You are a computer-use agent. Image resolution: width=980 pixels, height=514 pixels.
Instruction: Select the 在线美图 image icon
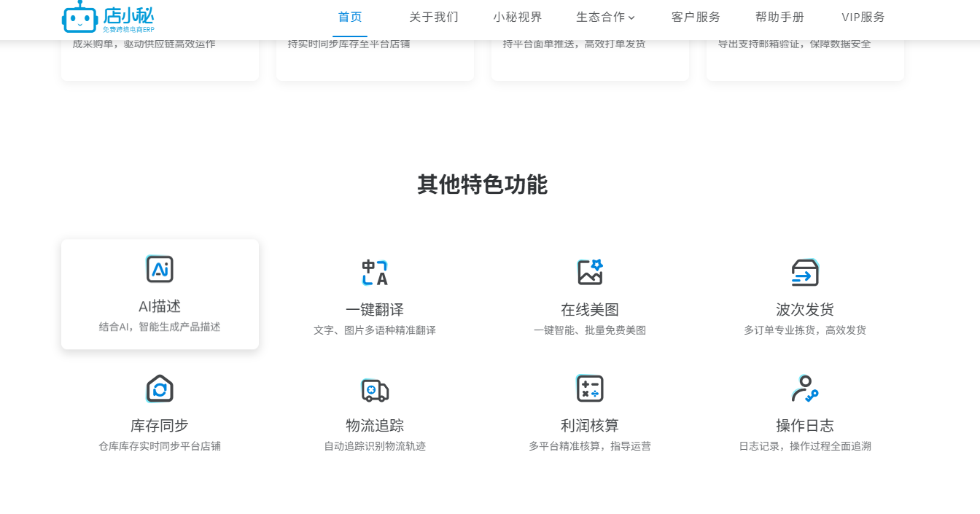coord(590,272)
